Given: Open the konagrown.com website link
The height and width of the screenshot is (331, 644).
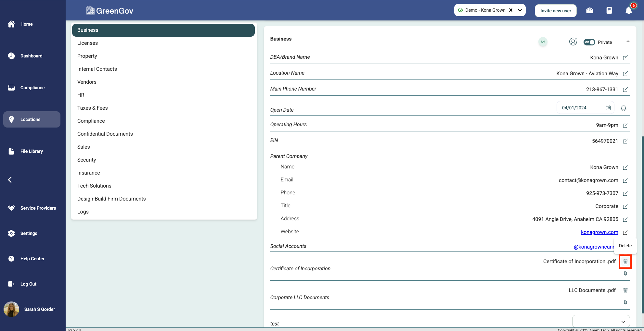Looking at the screenshot, I should (x=599, y=232).
